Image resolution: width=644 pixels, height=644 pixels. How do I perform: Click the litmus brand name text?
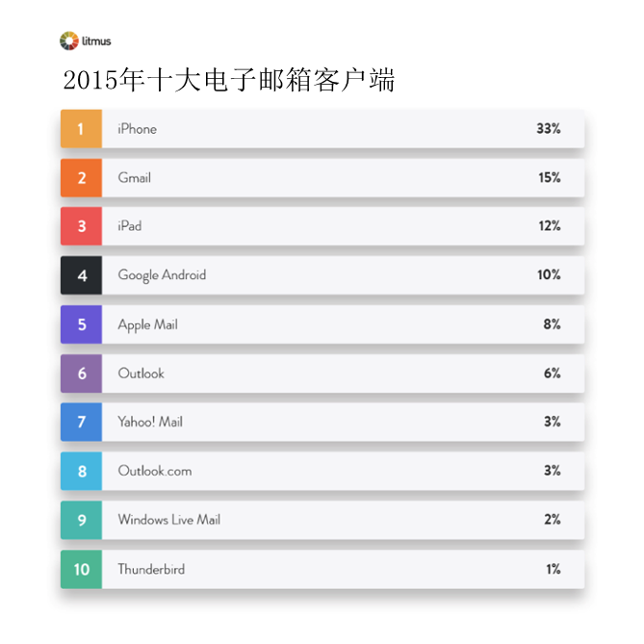[x=96, y=41]
